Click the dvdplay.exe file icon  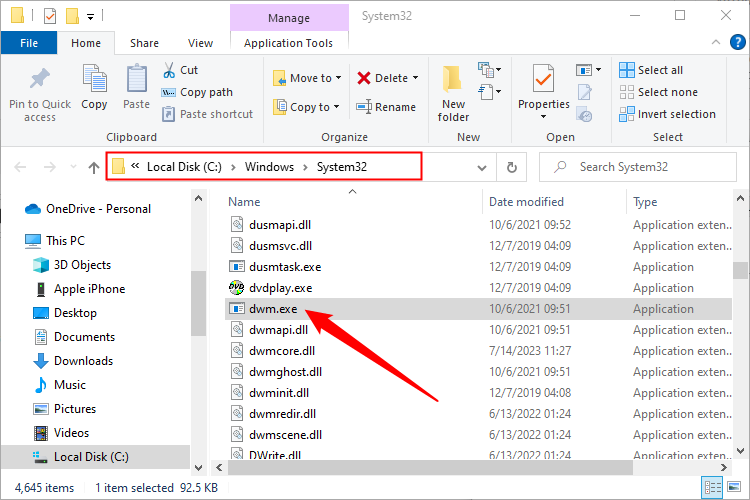(x=237, y=288)
